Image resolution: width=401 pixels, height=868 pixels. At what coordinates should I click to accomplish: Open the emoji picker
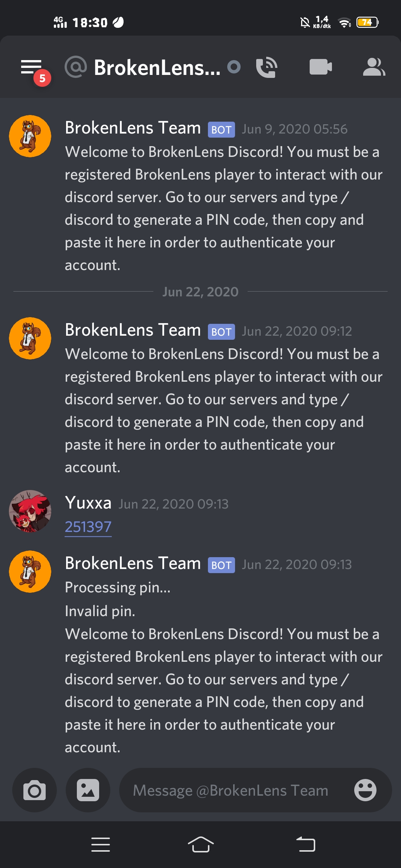pyautogui.click(x=365, y=790)
